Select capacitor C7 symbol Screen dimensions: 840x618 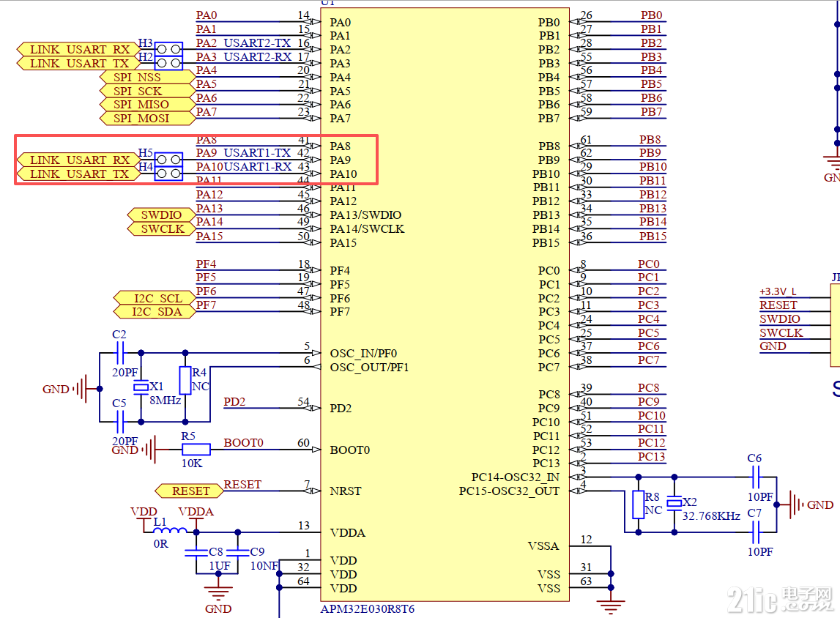tap(755, 532)
